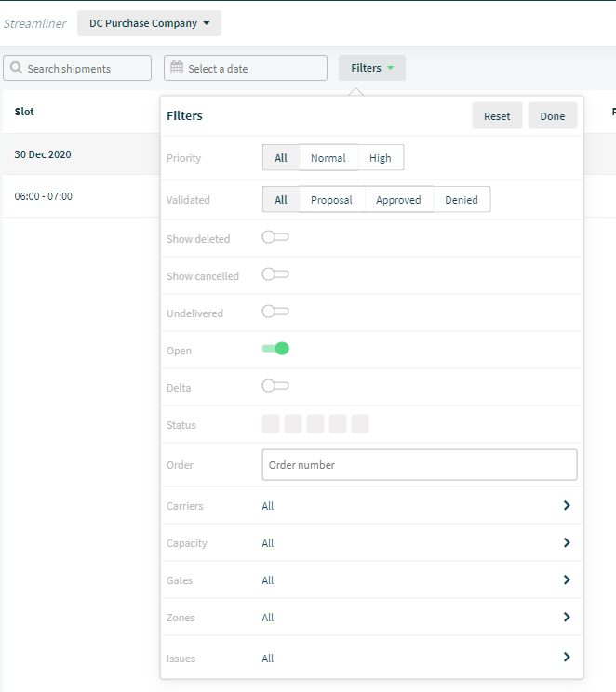Select Normal priority
The image size is (616, 692).
[x=328, y=158]
